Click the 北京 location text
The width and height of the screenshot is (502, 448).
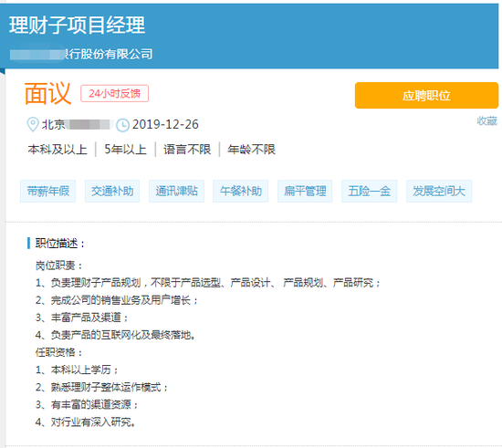coord(53,124)
